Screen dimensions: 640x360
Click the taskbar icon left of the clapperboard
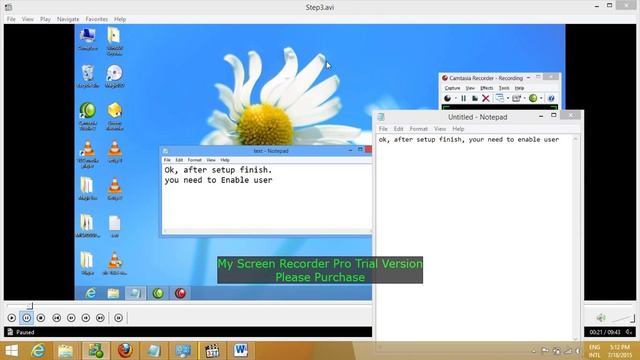[183, 351]
